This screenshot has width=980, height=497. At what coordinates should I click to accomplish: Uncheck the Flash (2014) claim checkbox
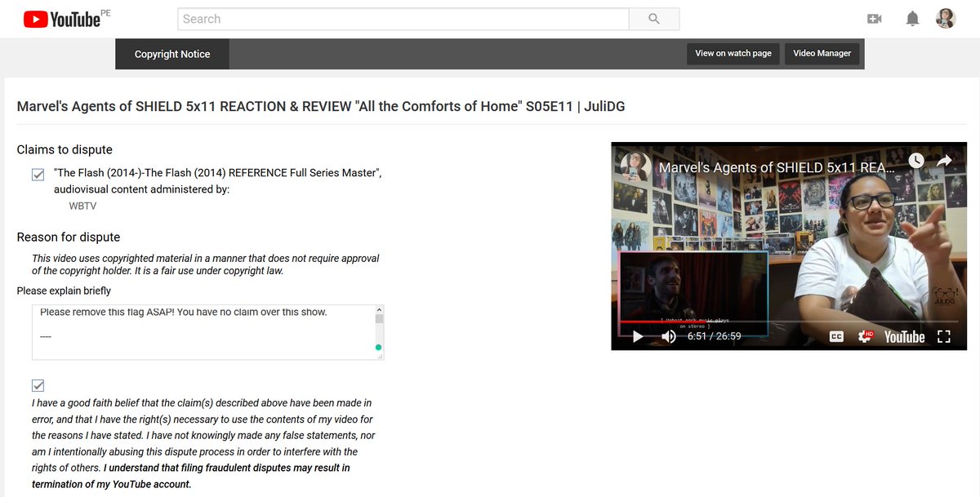38,175
